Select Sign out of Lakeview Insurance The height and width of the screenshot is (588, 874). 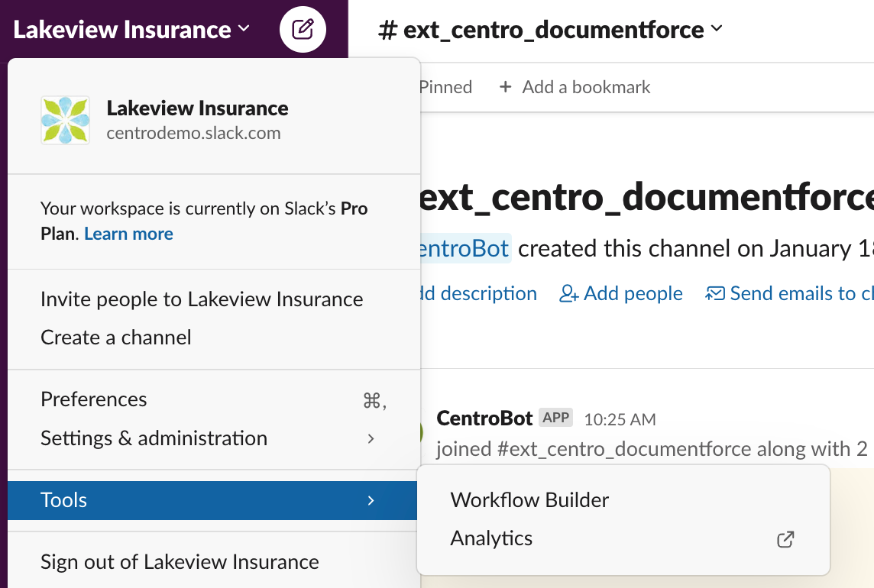point(214,562)
